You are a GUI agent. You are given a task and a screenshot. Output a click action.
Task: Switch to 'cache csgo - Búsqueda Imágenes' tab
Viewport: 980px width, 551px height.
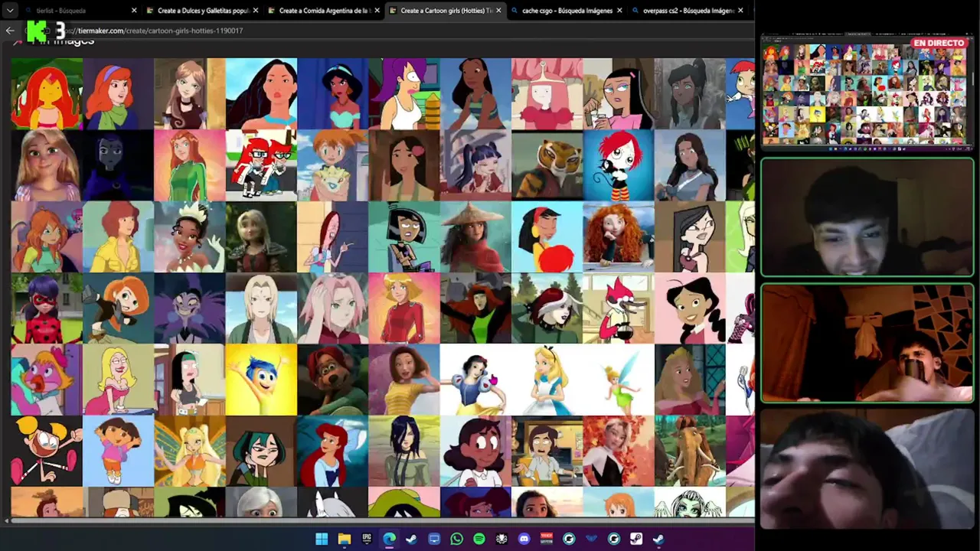567,11
